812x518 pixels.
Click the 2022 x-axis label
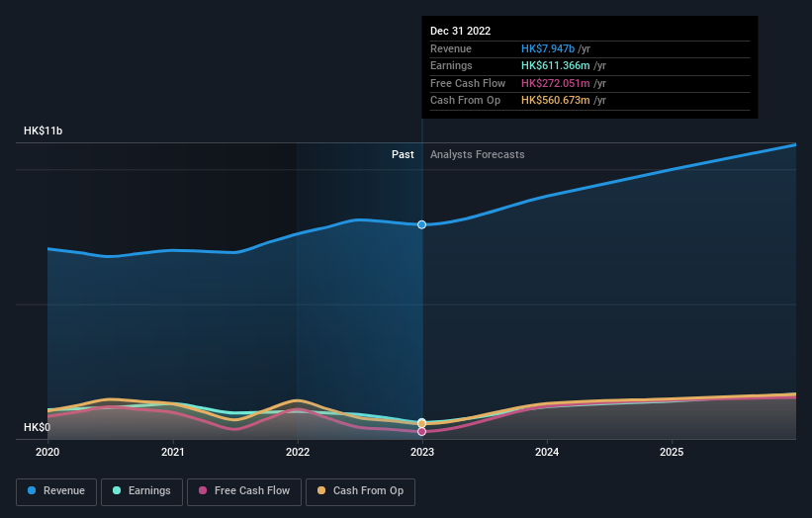pyautogui.click(x=298, y=453)
